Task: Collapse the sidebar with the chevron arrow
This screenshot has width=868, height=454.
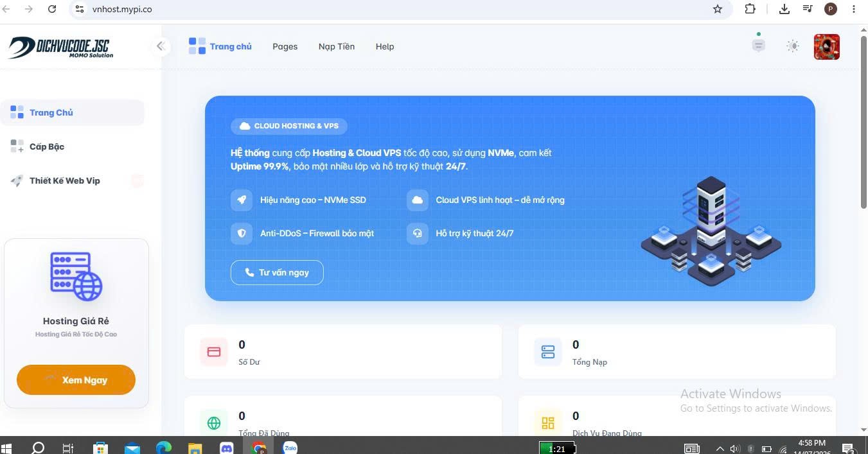Action: [x=161, y=46]
